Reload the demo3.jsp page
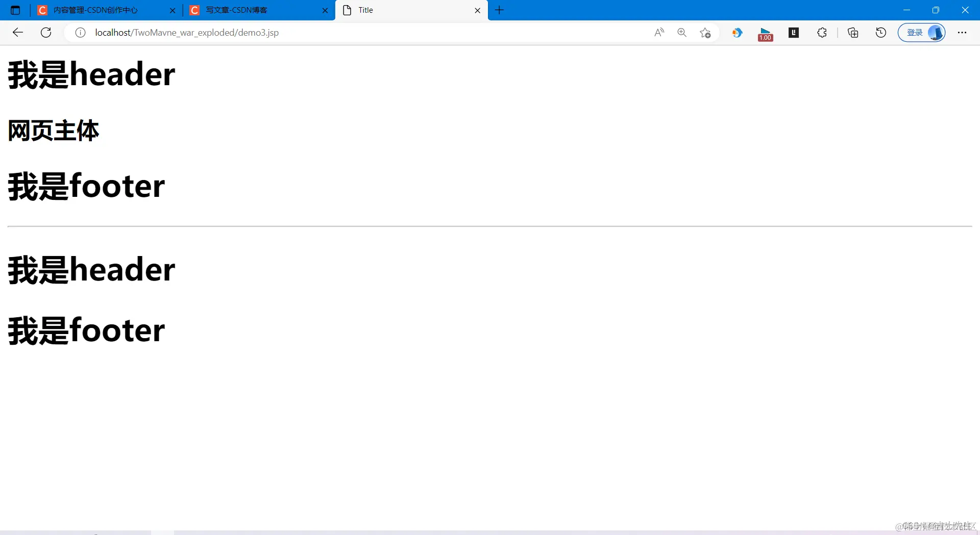This screenshot has width=980, height=535. click(x=46, y=33)
